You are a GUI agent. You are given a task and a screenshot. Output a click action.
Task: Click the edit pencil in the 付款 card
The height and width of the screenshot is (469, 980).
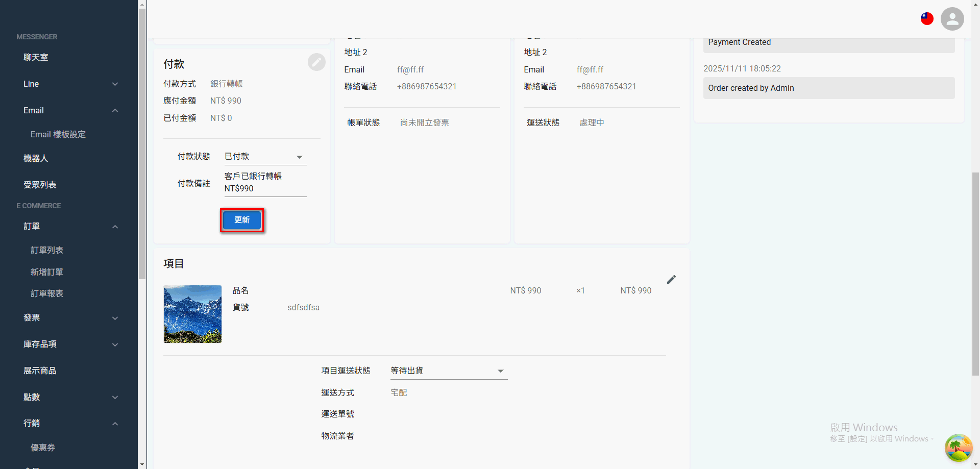click(316, 62)
